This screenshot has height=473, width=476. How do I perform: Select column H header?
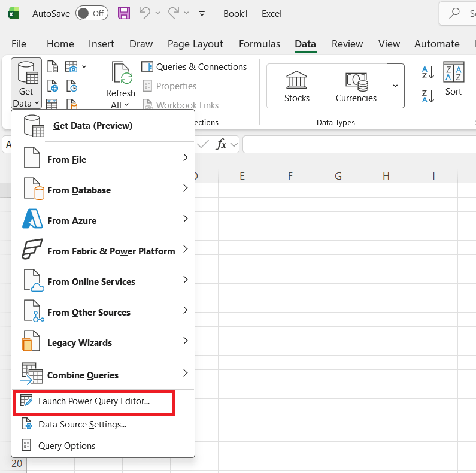[x=386, y=176]
